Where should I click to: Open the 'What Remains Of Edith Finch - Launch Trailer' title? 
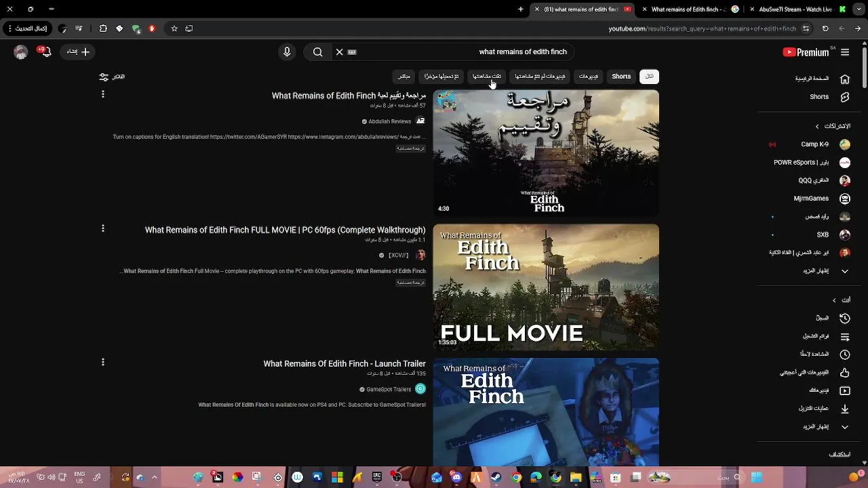click(344, 364)
